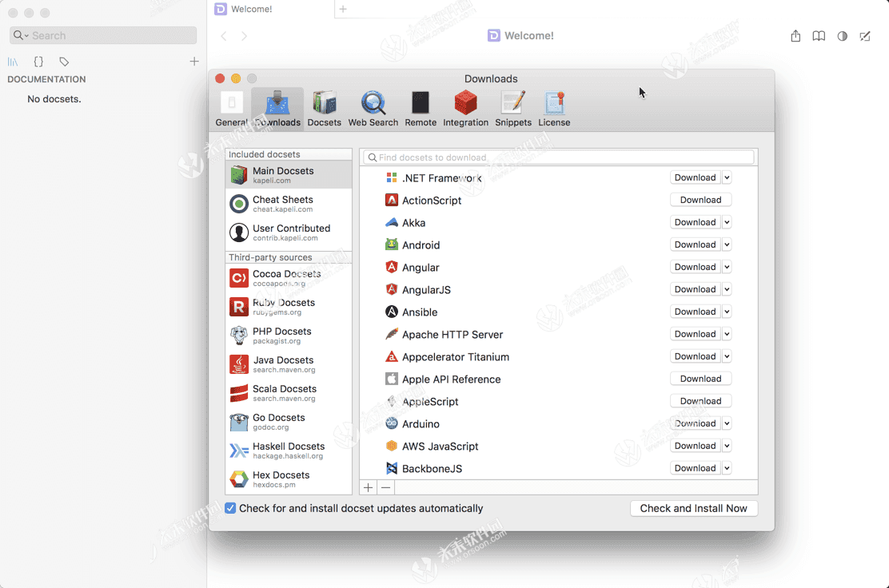The width and height of the screenshot is (889, 588).
Task: Click the .NET Framework docset icon
Action: tap(391, 178)
